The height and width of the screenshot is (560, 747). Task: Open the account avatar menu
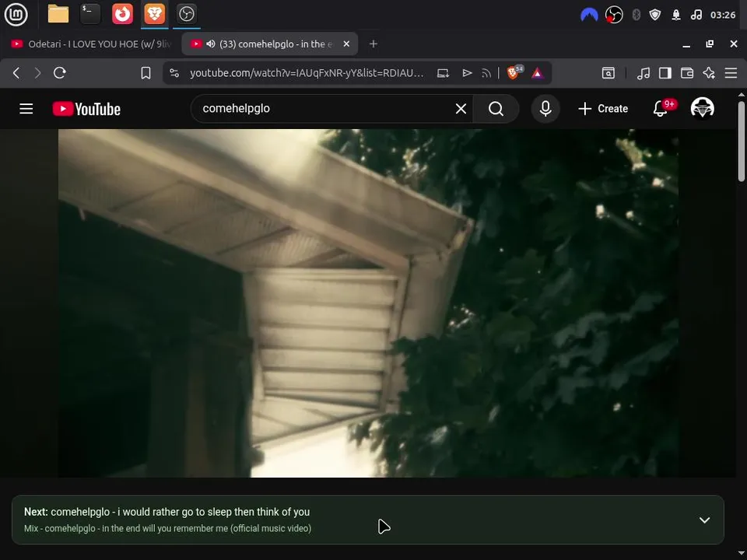tap(702, 108)
